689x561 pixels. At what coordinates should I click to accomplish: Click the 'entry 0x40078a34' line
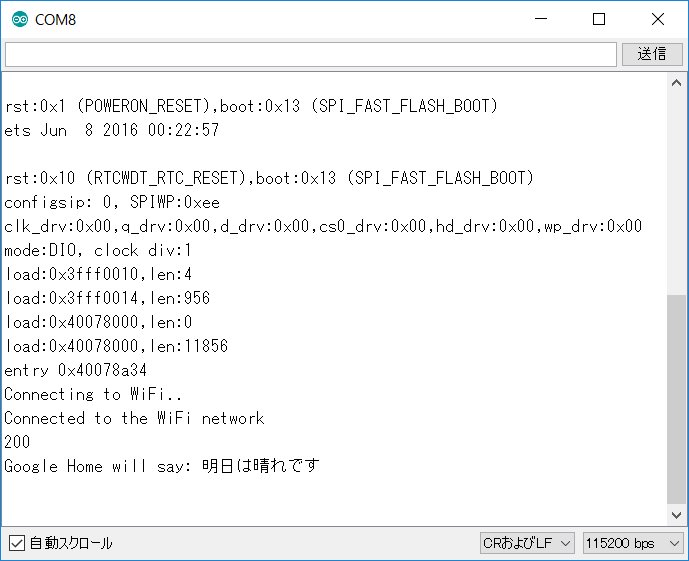tap(75, 370)
